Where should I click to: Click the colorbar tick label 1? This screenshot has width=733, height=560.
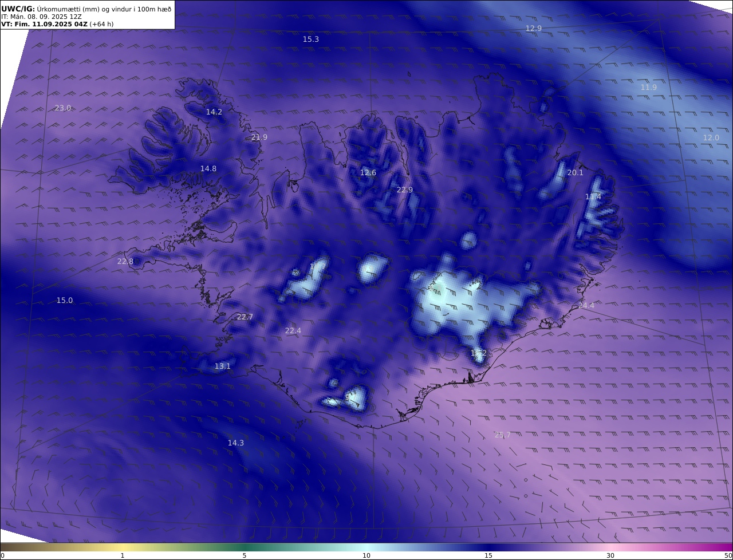(123, 555)
